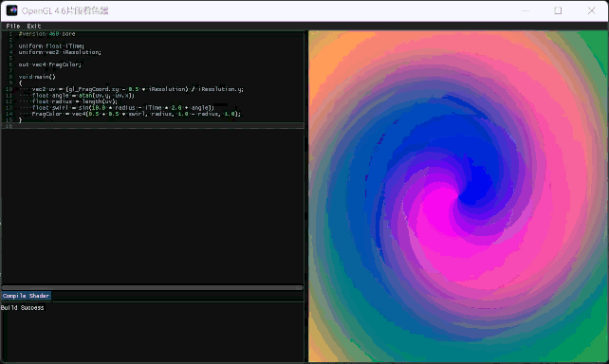Screen dimensions: 609x364
Task: Click the 'void main()' line
Action: [37, 77]
